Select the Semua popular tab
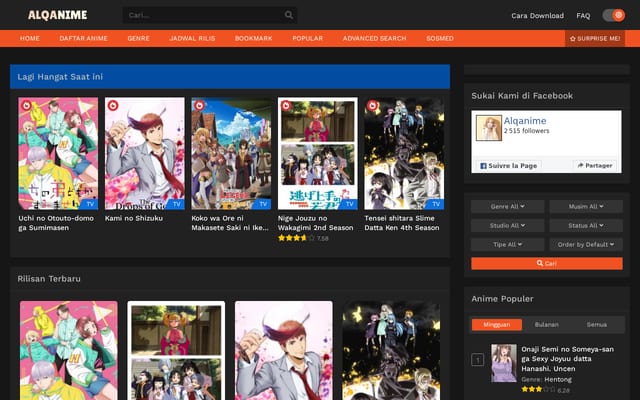 [597, 324]
